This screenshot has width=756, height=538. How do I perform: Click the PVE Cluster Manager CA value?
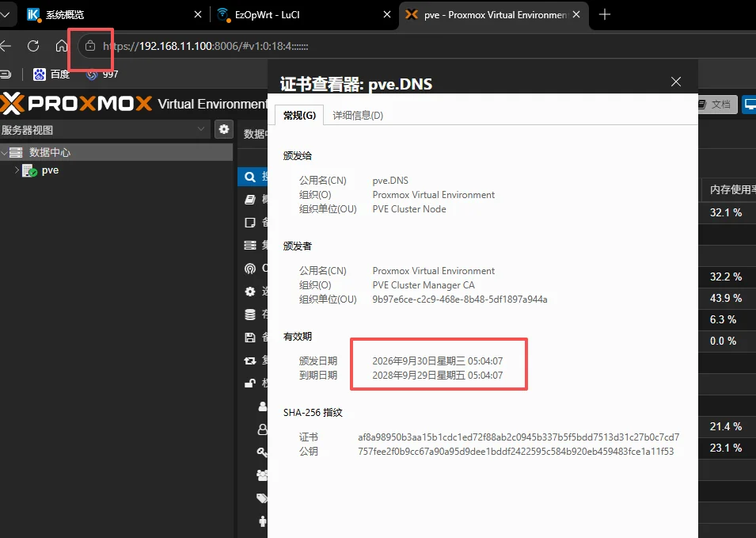click(x=424, y=285)
